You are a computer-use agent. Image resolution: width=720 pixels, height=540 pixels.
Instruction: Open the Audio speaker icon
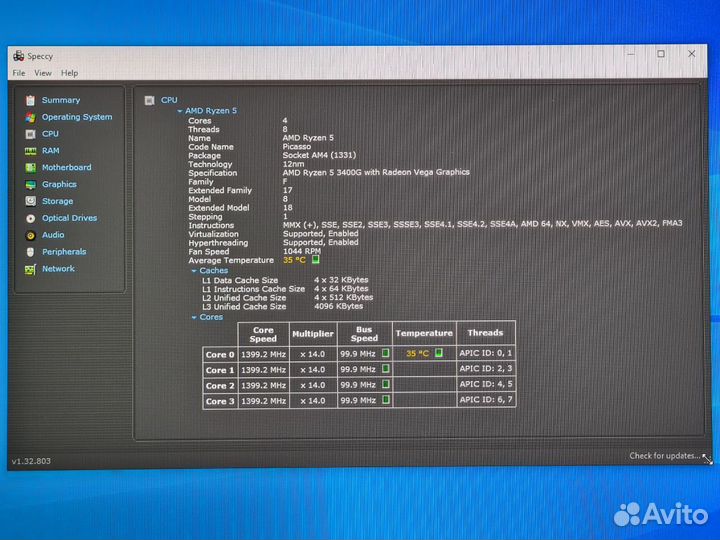(x=30, y=236)
